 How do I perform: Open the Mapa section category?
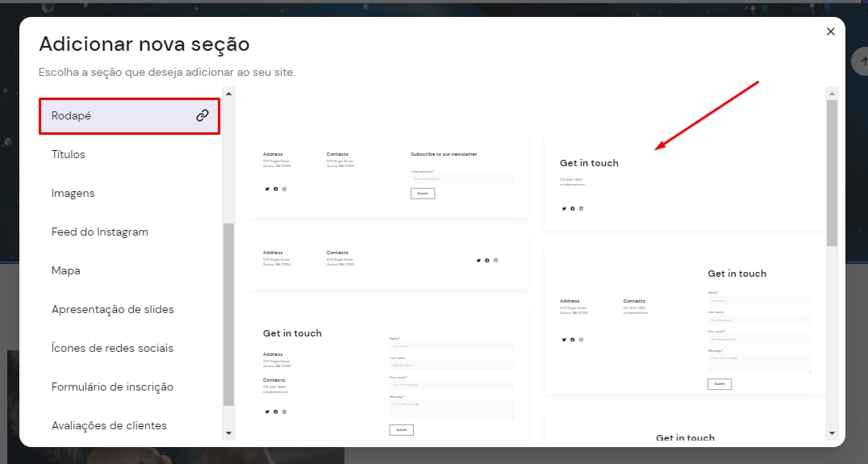(x=65, y=270)
